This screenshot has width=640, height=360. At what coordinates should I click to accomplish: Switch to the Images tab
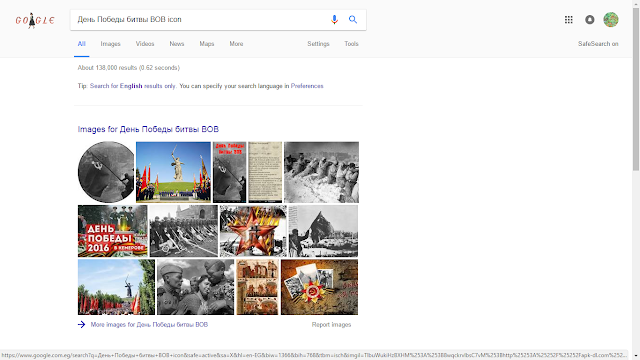click(x=111, y=44)
